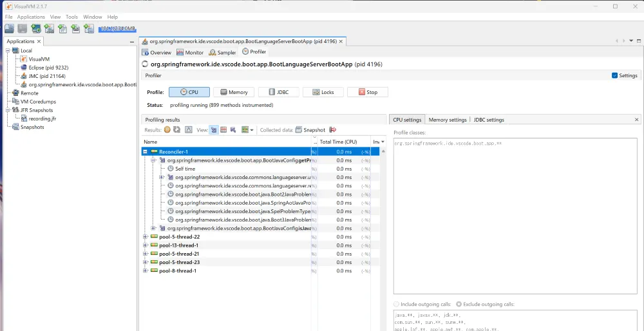Start CPU profiling with CPU button

click(189, 92)
